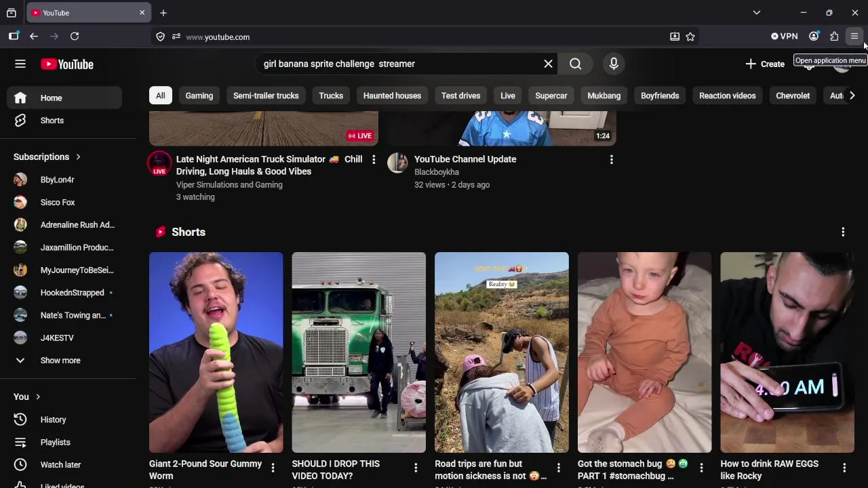Open Watch later in sidebar
868x488 pixels.
click(64, 465)
